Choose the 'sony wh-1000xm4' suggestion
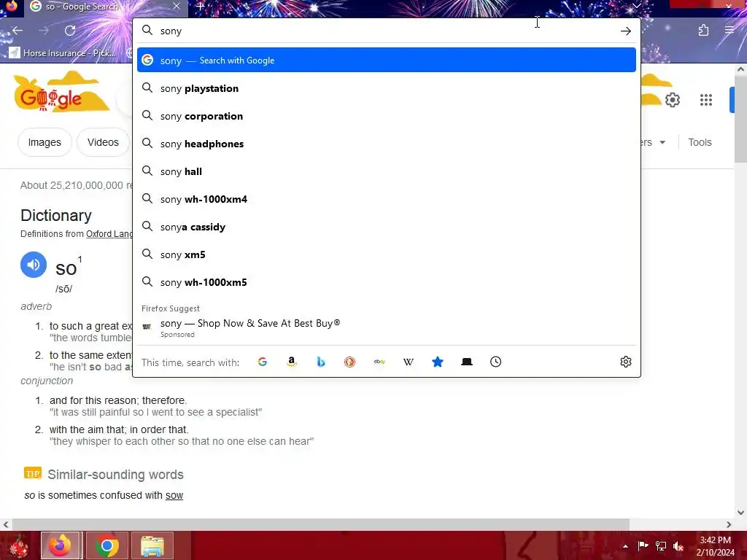The image size is (747, 560). click(387, 198)
